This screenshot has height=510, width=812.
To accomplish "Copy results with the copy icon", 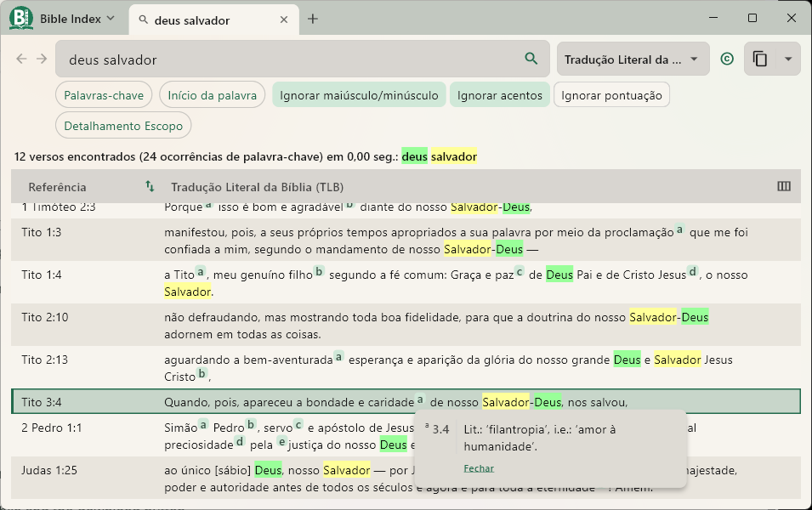I will [x=759, y=59].
